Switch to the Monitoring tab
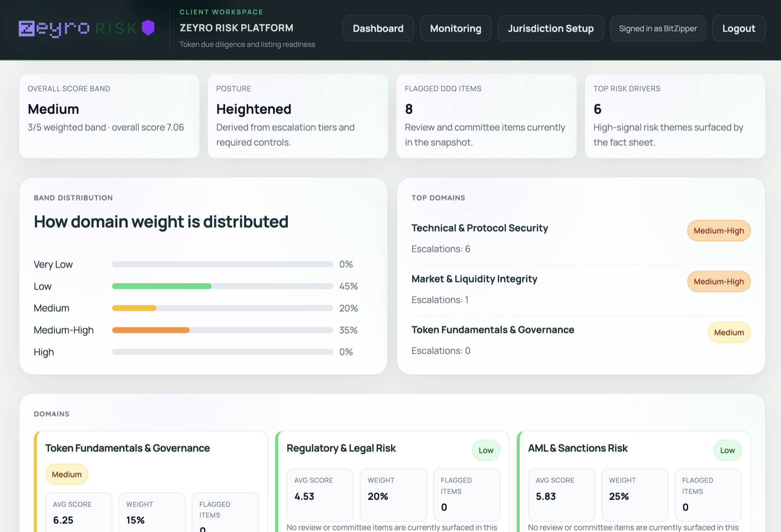The height and width of the screenshot is (532, 781). pyautogui.click(x=455, y=28)
